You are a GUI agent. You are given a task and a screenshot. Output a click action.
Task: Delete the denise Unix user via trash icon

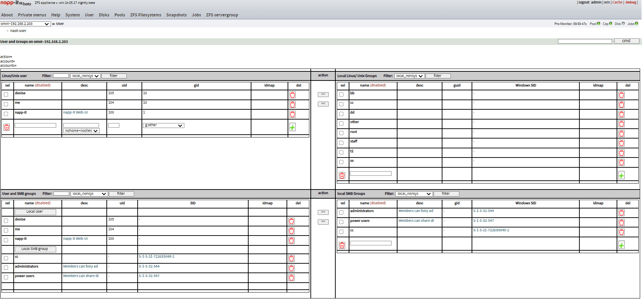coord(293,95)
